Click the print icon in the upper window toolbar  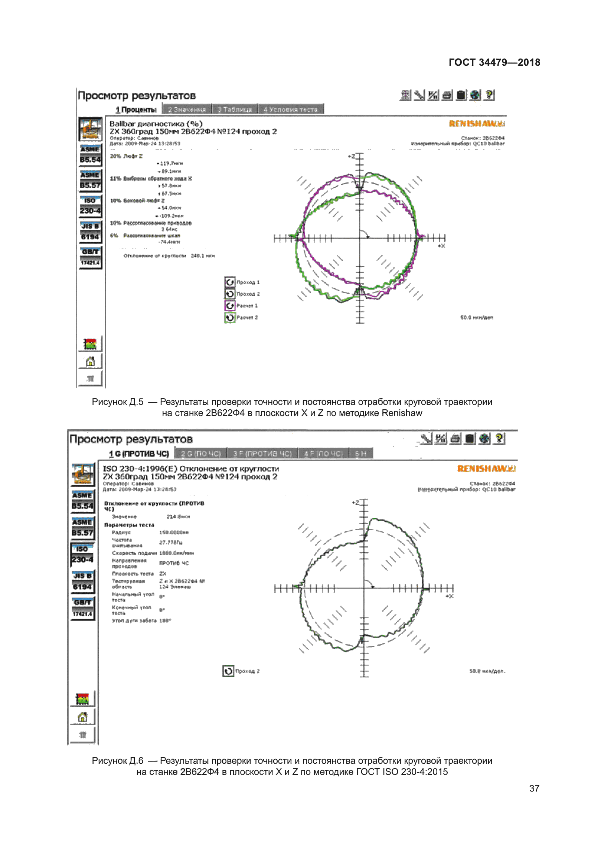(447, 95)
